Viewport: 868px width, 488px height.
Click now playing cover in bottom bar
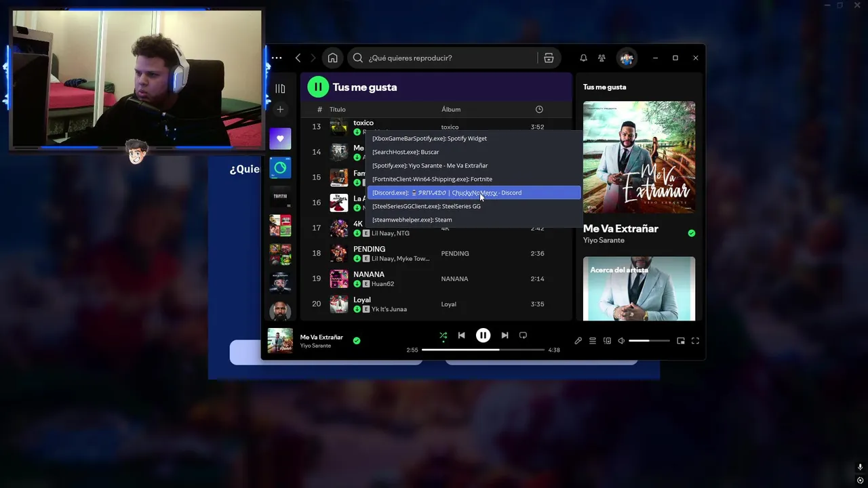(280, 341)
